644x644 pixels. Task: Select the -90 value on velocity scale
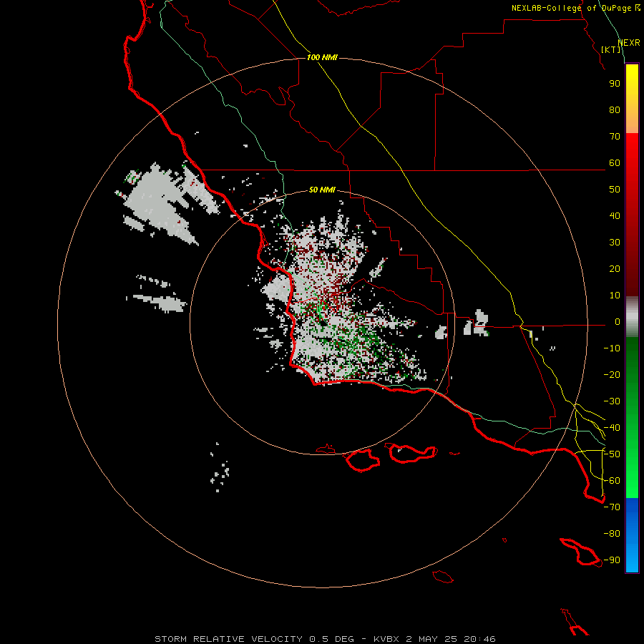(x=612, y=560)
